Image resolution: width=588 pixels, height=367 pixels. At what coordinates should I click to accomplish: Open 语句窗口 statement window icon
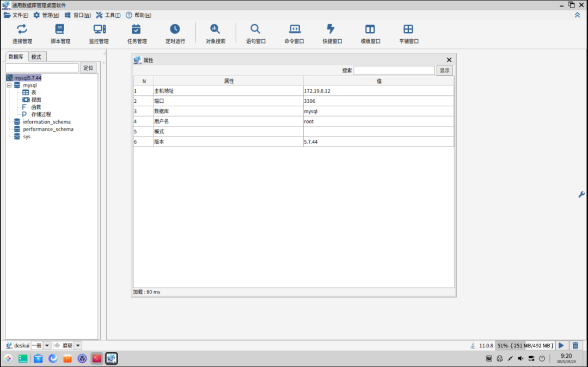point(255,29)
